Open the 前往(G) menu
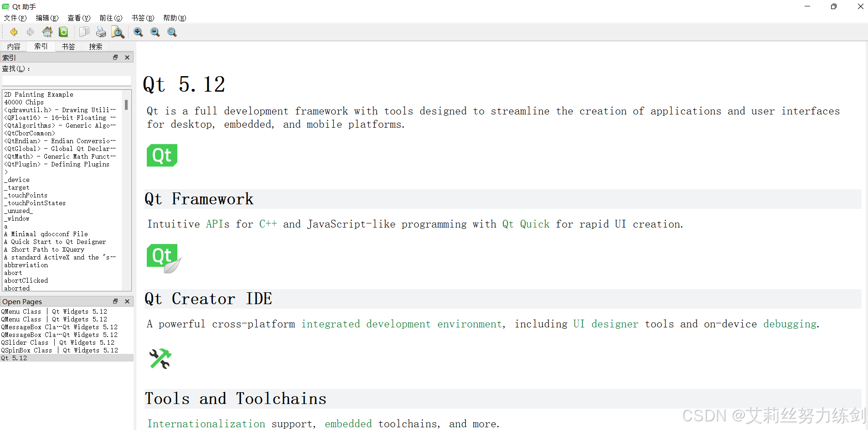868x430 pixels. point(111,18)
